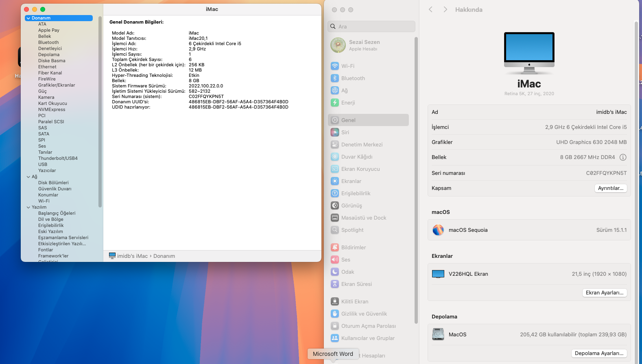Open the Siri settings icon
The image size is (642, 364).
334,132
